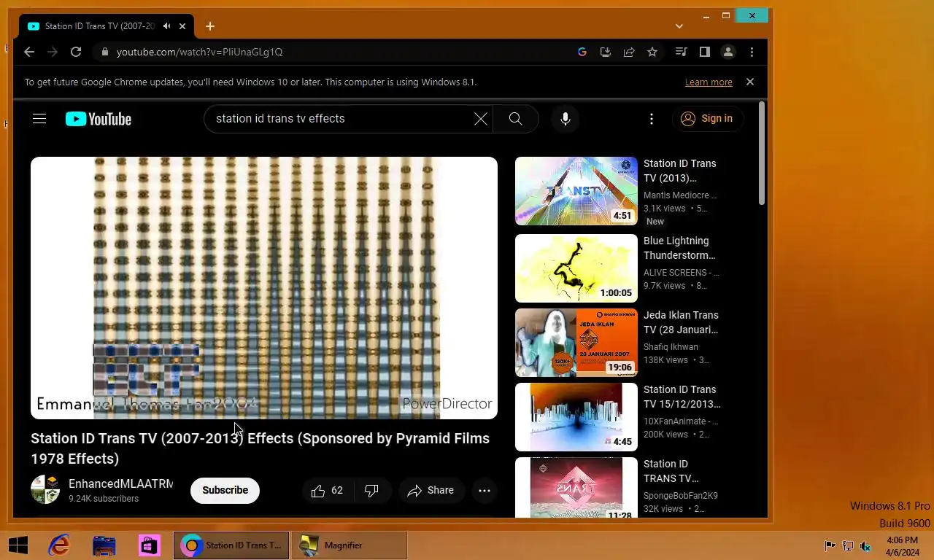Open the Chrome profile avatar icon
Screen dimensions: 934x560
[x=727, y=52]
